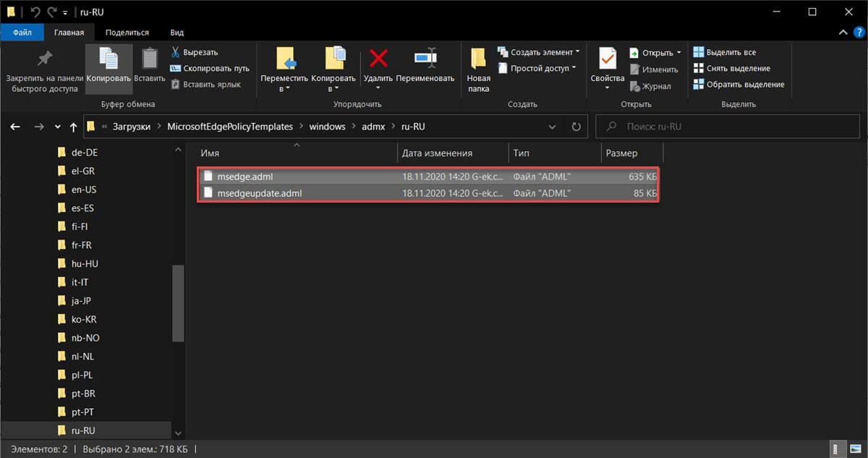The width and height of the screenshot is (868, 458).
Task: Click Выделить все
Action: click(x=724, y=52)
